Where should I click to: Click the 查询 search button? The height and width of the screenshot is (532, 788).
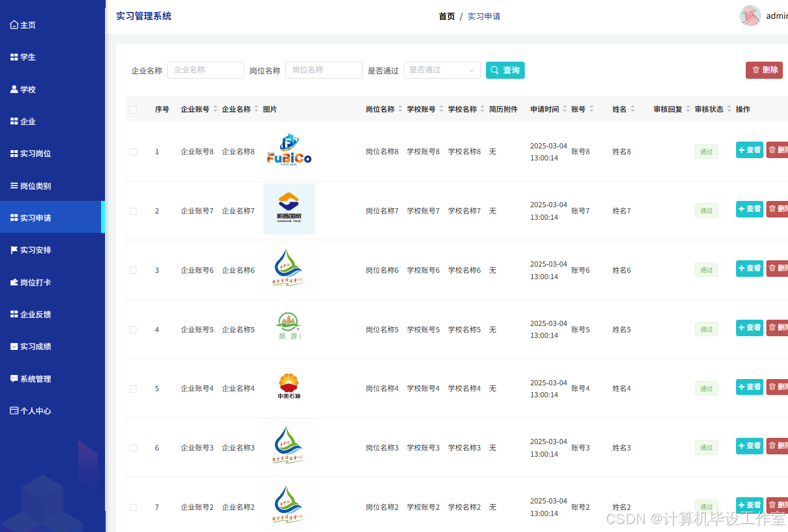(x=505, y=70)
